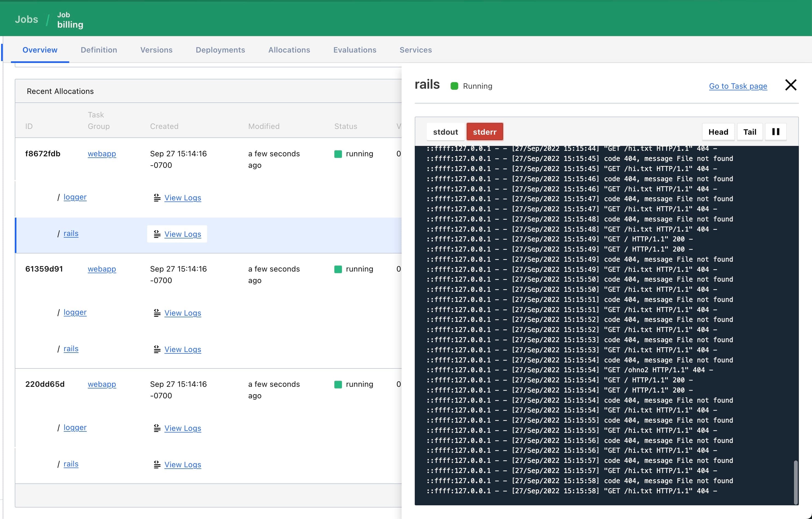Navigate back using the Jobs breadcrumb
The width and height of the screenshot is (812, 519).
point(26,19)
